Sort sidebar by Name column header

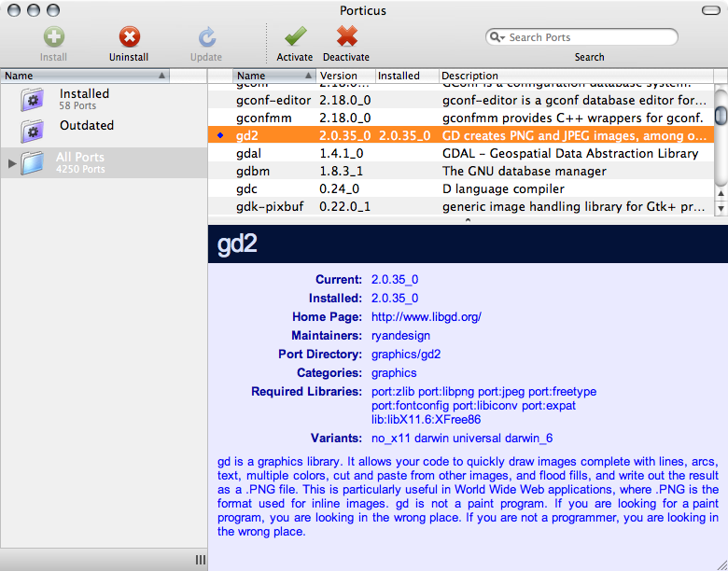coord(85,76)
